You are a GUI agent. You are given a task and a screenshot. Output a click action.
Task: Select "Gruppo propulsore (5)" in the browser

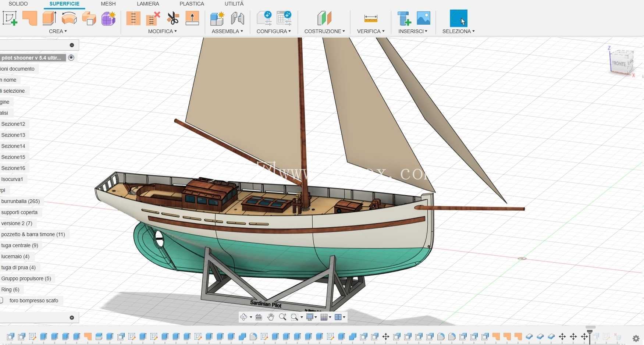click(26, 278)
